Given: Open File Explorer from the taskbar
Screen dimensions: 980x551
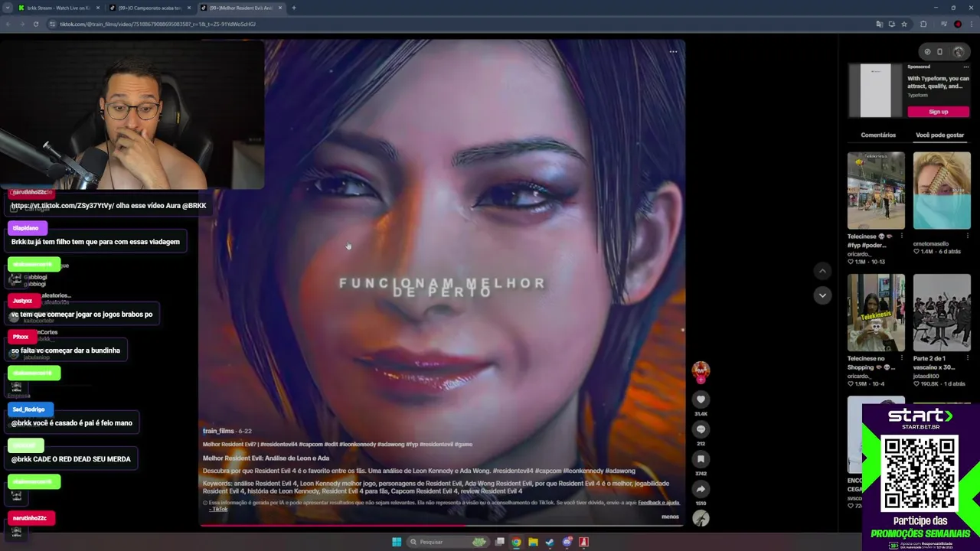Looking at the screenshot, I should (533, 542).
